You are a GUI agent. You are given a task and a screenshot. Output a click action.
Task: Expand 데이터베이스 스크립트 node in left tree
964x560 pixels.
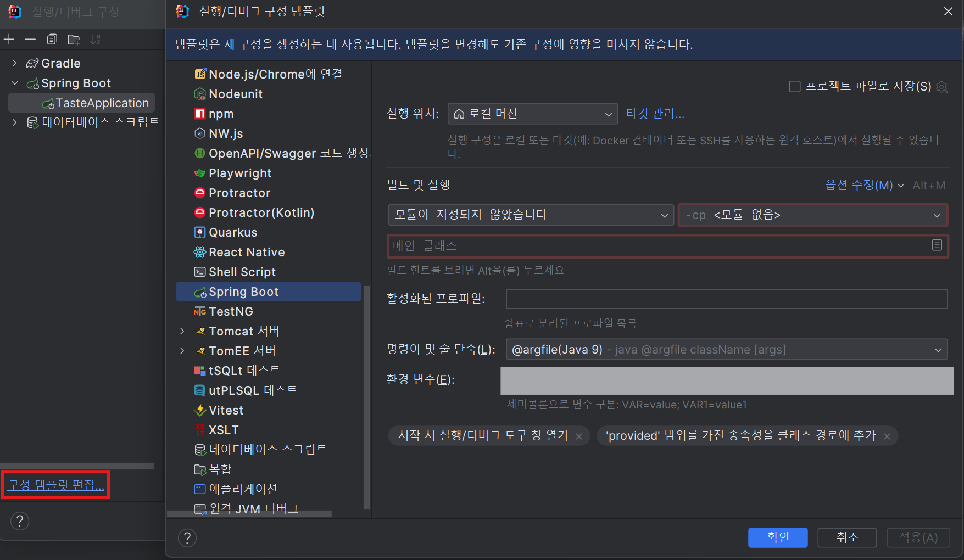coord(15,122)
